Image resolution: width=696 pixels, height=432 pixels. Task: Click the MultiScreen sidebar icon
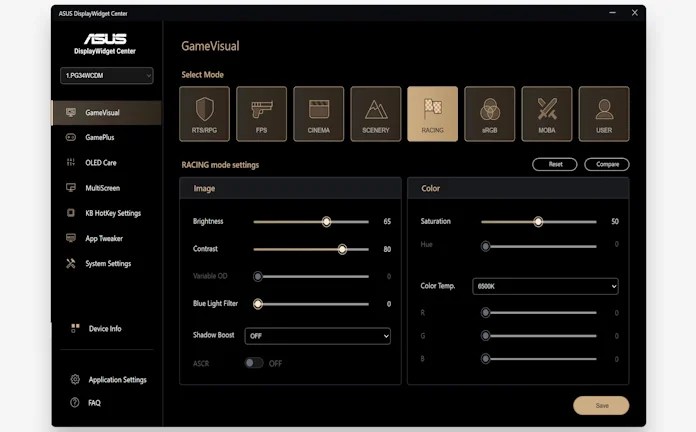[71, 188]
